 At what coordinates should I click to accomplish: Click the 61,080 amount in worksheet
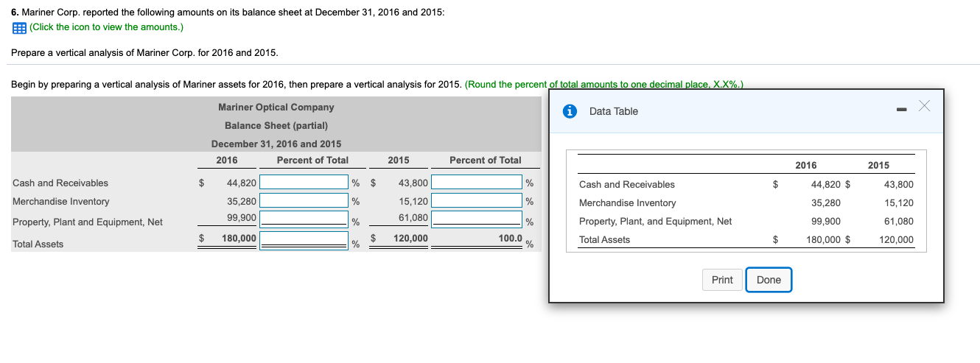(413, 218)
